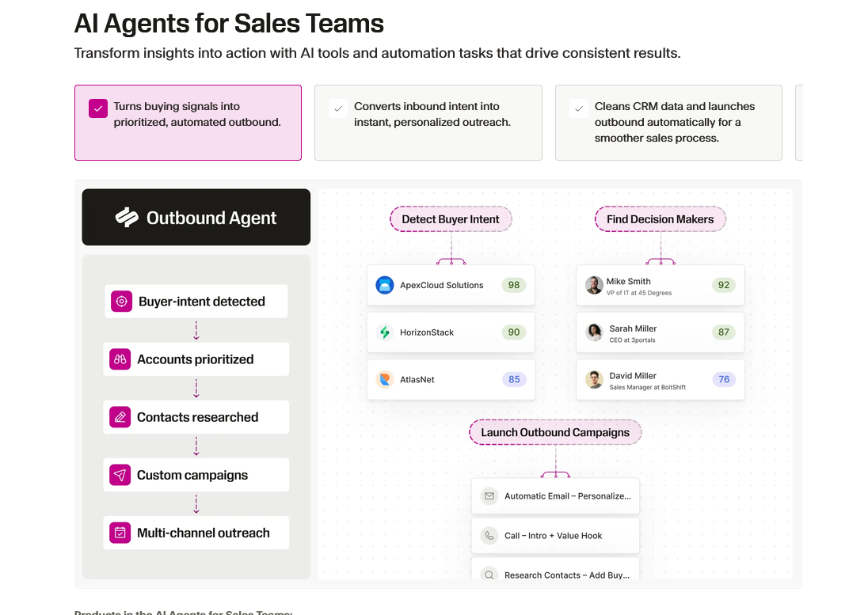Screen dimensions: 868x615
Task: Select the Launch Outbound Campaigns pill
Action: (x=555, y=432)
